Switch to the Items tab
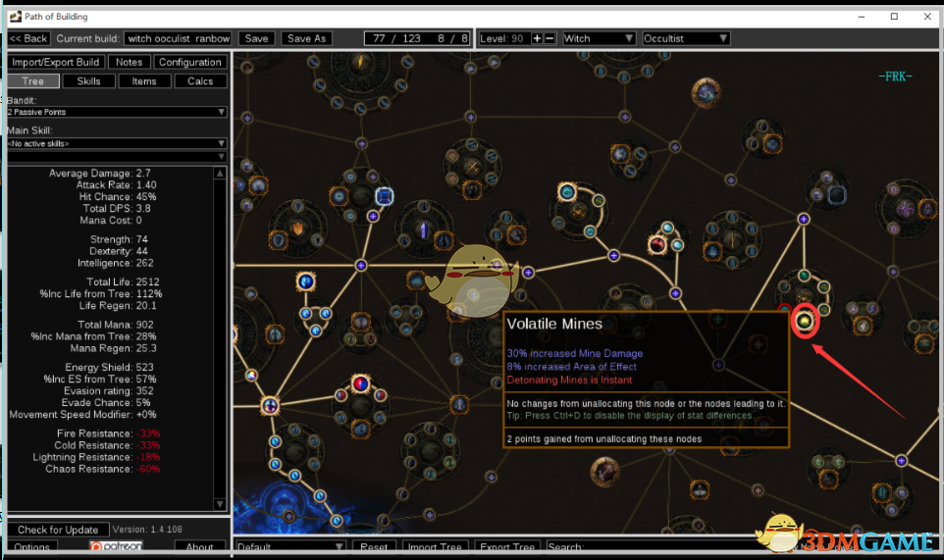 coord(144,81)
